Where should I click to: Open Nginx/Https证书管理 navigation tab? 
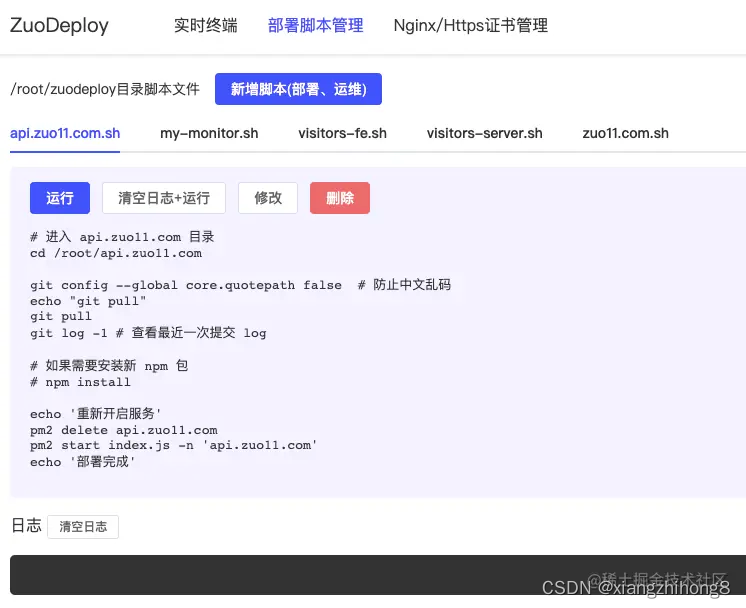[471, 25]
